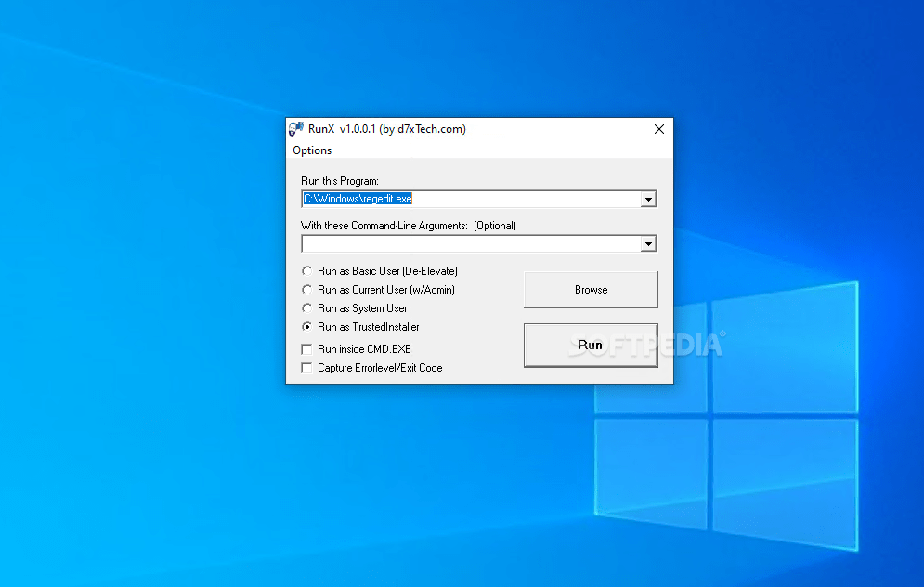This screenshot has height=587, width=924.
Task: Click the Run button
Action: coord(591,345)
